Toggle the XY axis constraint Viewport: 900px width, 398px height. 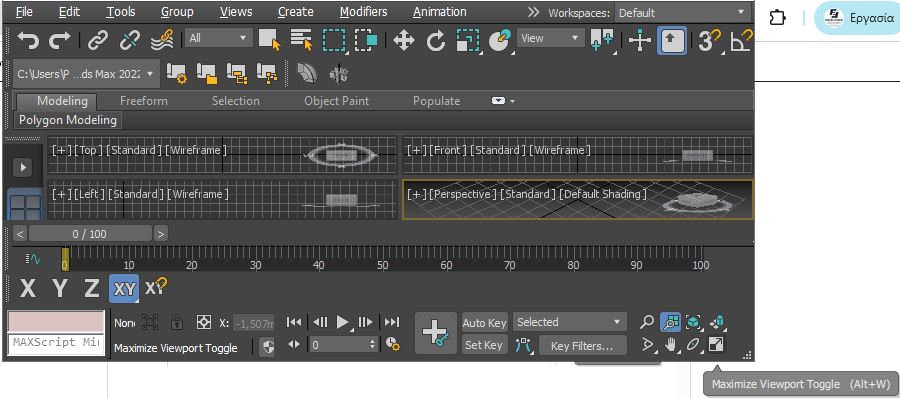coord(125,288)
